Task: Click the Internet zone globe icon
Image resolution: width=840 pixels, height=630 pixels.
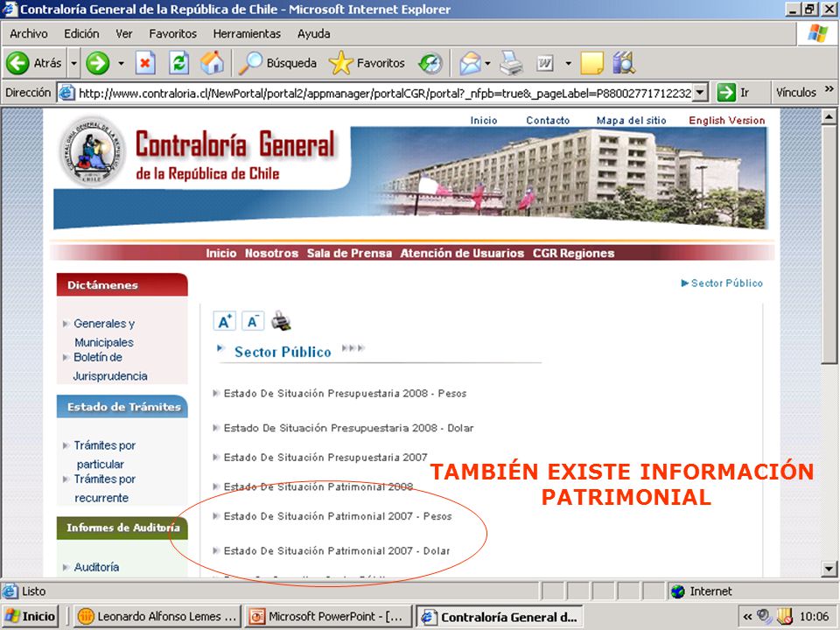Action: 677,591
